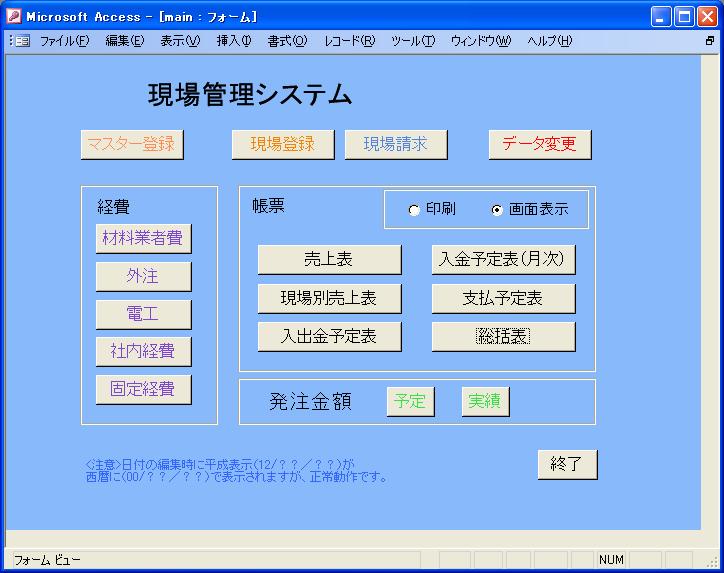Select the 印刷 radio button
The width and height of the screenshot is (724, 573).
coord(414,210)
